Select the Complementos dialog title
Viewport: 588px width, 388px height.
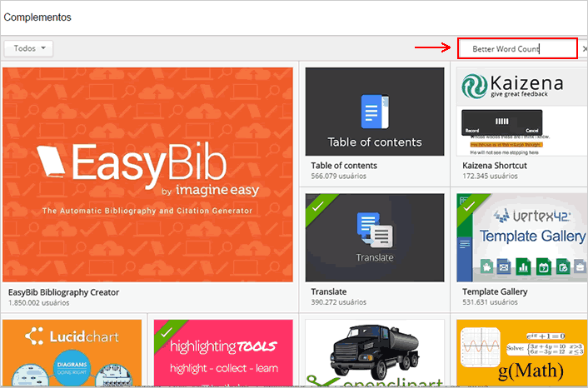[x=37, y=17]
